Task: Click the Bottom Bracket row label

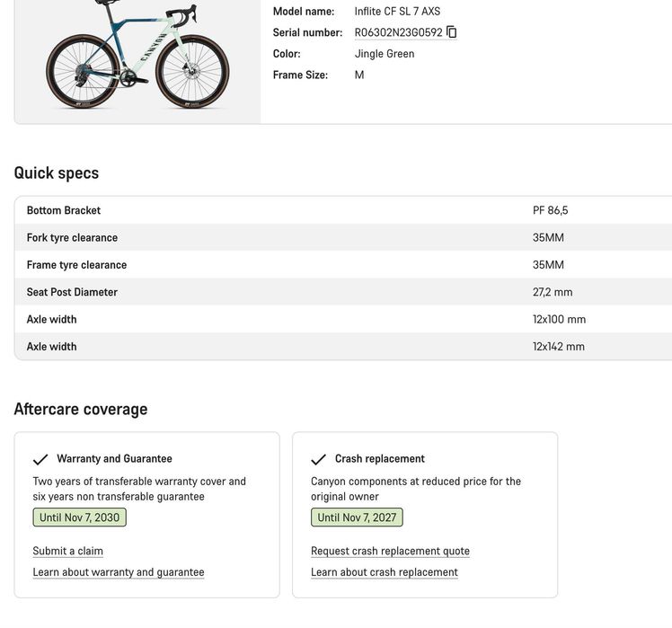Action: pos(64,210)
